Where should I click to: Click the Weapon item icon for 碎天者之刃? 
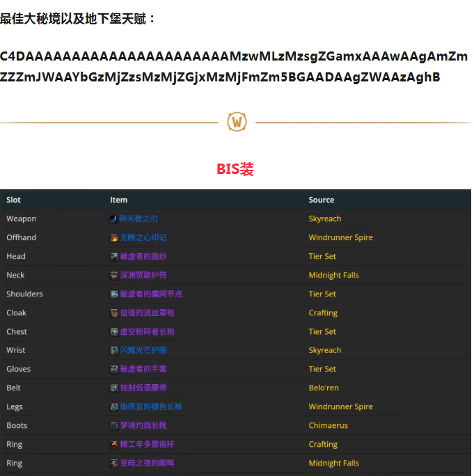(113, 219)
